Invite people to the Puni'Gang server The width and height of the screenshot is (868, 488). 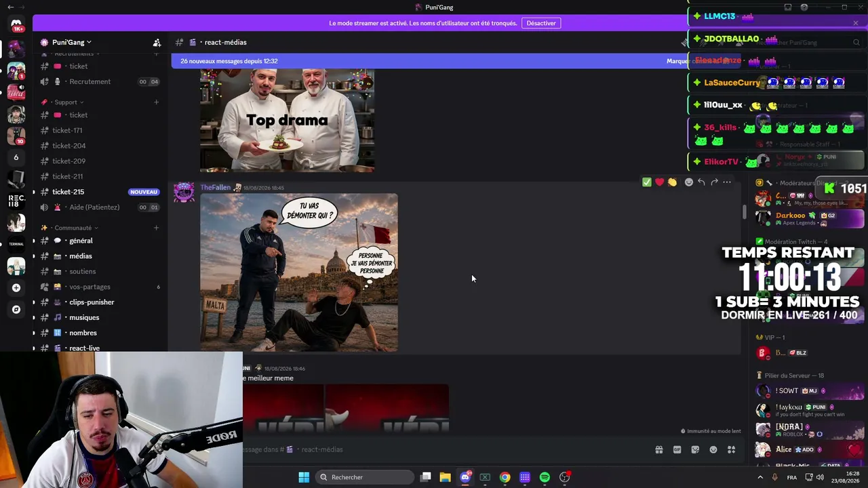[x=157, y=42]
